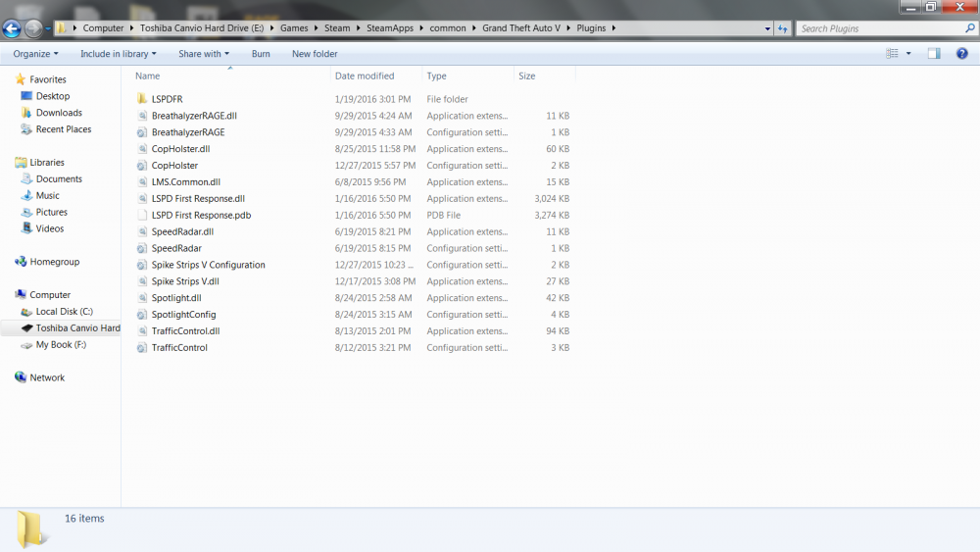Click the Network icon in sidebar

coord(21,377)
